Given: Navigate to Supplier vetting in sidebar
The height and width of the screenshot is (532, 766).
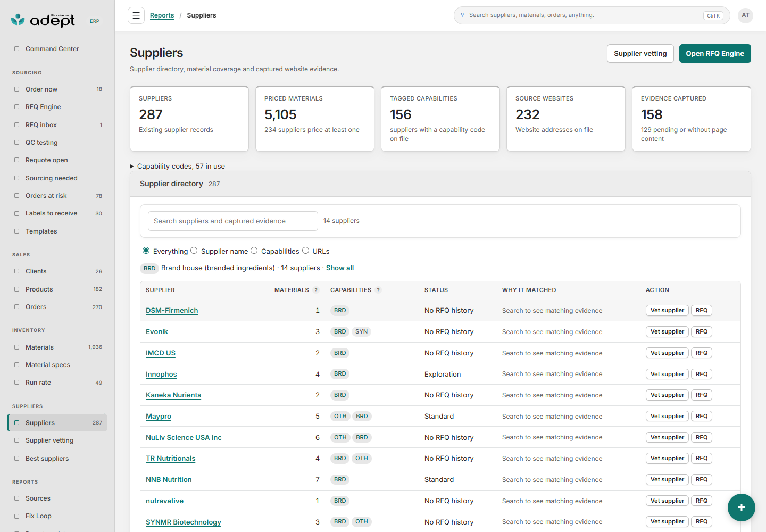Looking at the screenshot, I should [57, 440].
